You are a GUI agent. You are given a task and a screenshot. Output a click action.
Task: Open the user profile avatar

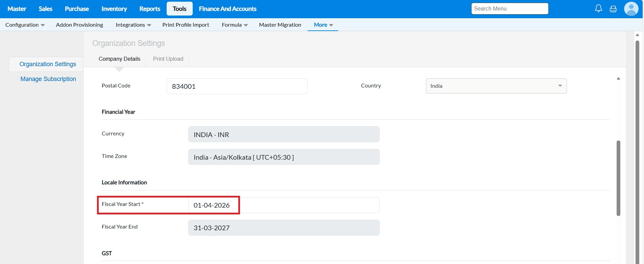pyautogui.click(x=631, y=9)
